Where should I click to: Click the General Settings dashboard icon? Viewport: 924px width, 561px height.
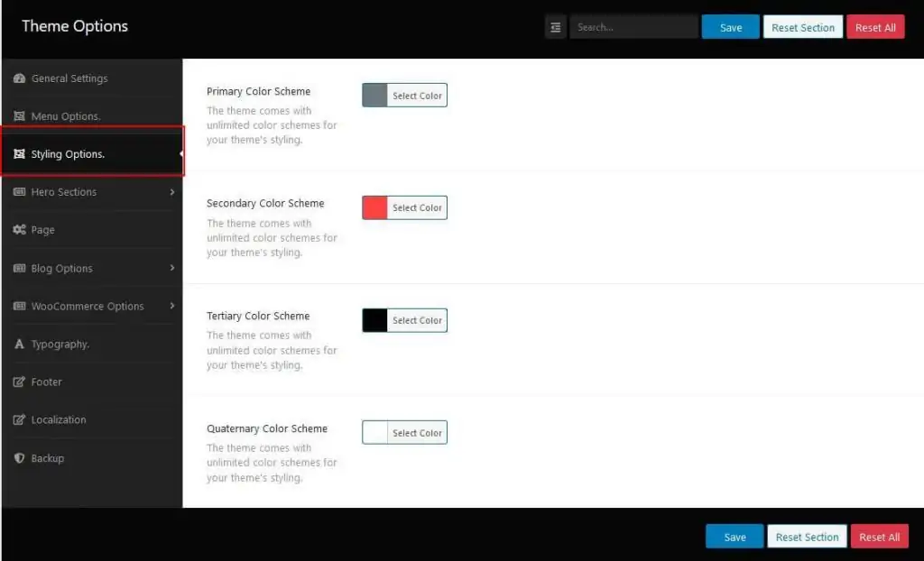coord(19,78)
